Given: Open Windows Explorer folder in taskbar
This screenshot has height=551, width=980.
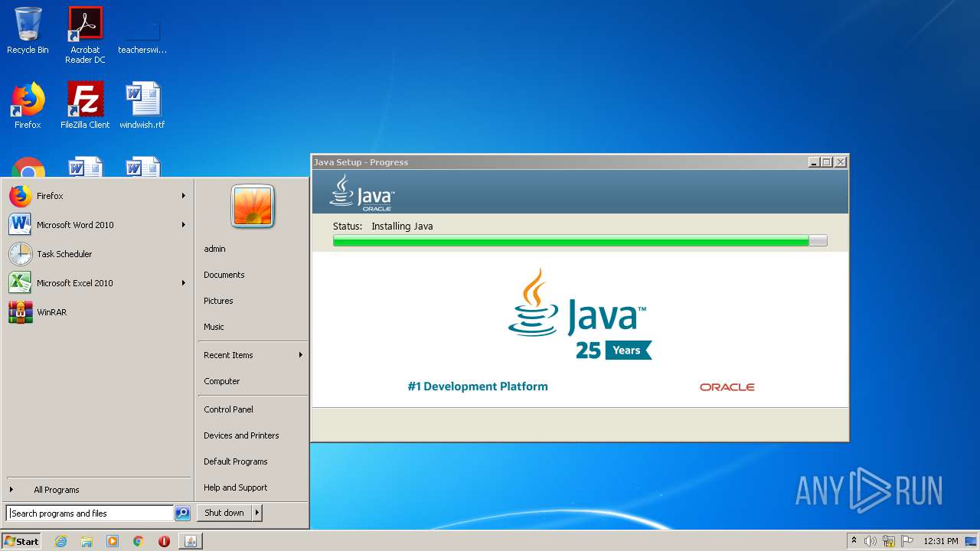Looking at the screenshot, I should [x=87, y=541].
